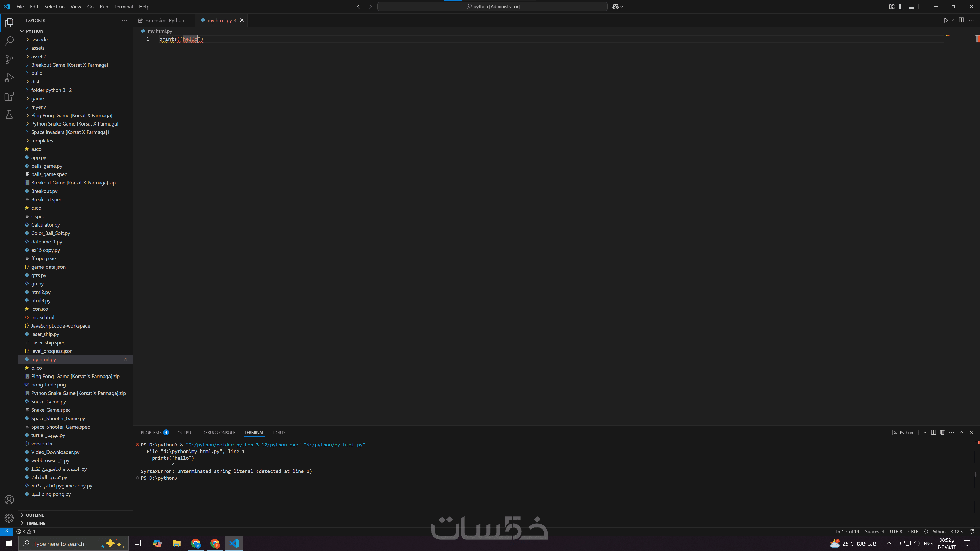Open the Run and Debug view
The width and height of the screenshot is (980, 551).
click(9, 78)
